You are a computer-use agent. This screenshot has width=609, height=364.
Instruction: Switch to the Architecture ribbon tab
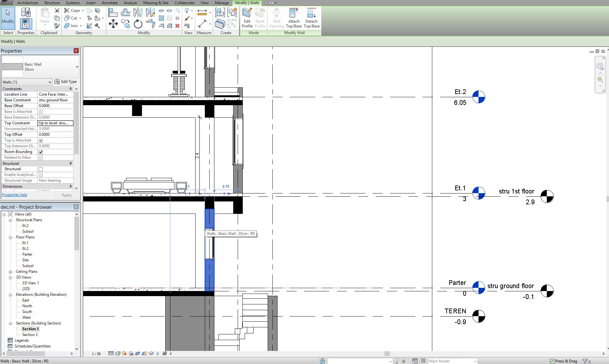27,3
